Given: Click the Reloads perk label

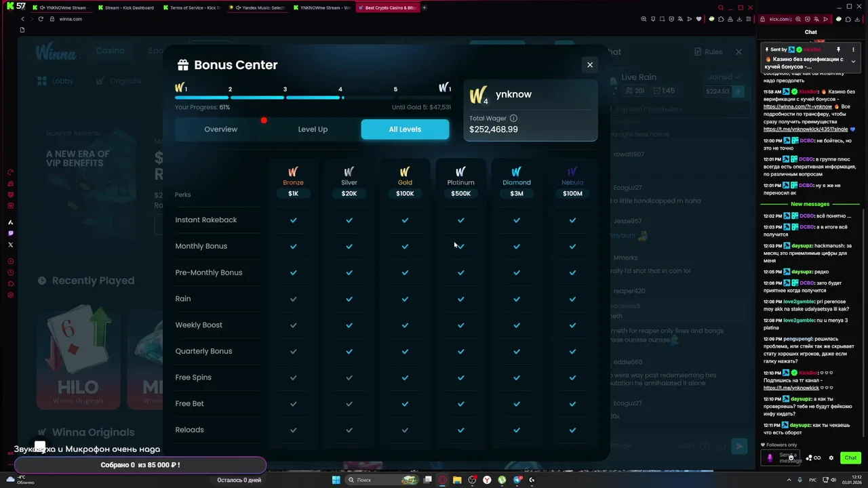Looking at the screenshot, I should [x=189, y=430].
